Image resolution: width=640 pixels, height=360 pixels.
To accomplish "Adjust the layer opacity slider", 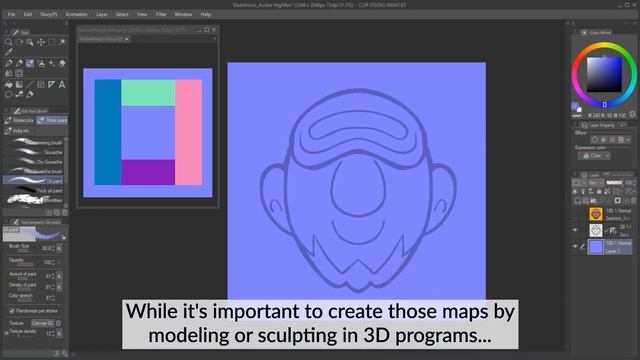I will pos(614,182).
